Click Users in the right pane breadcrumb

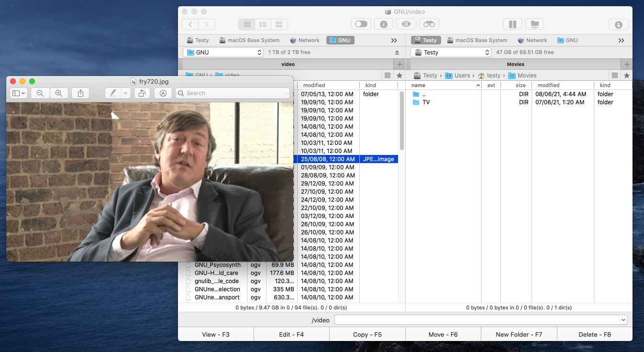pos(457,75)
